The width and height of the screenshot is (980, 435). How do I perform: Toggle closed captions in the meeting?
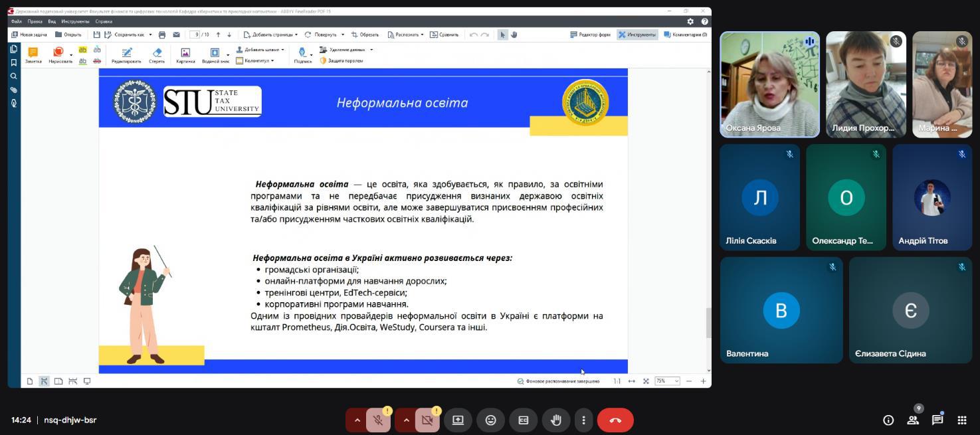pos(523,420)
